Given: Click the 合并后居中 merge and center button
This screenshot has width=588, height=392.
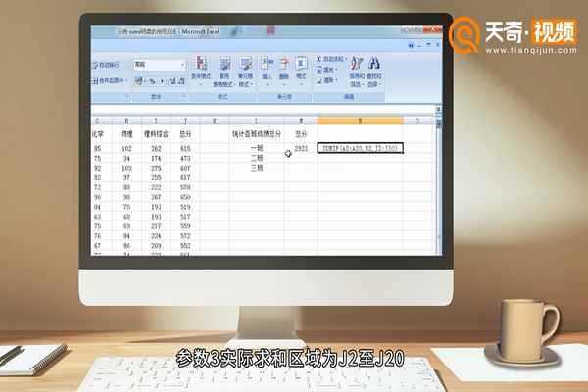Looking at the screenshot, I should pyautogui.click(x=108, y=80).
